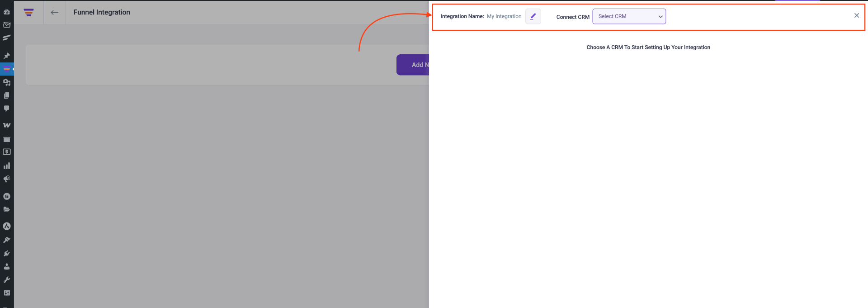Open Templates via the open folder icon

point(7,209)
